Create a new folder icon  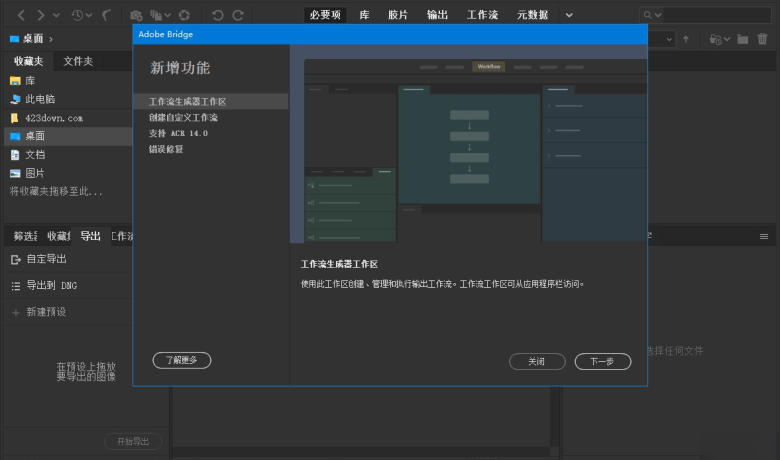pyautogui.click(x=743, y=39)
